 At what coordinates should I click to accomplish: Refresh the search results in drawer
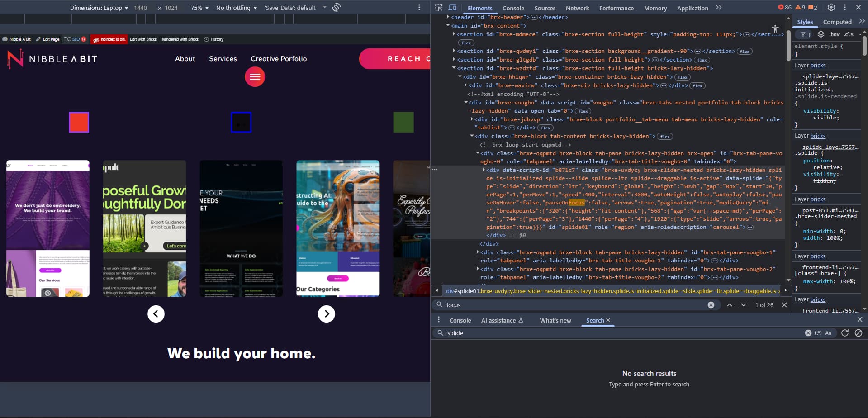point(844,333)
